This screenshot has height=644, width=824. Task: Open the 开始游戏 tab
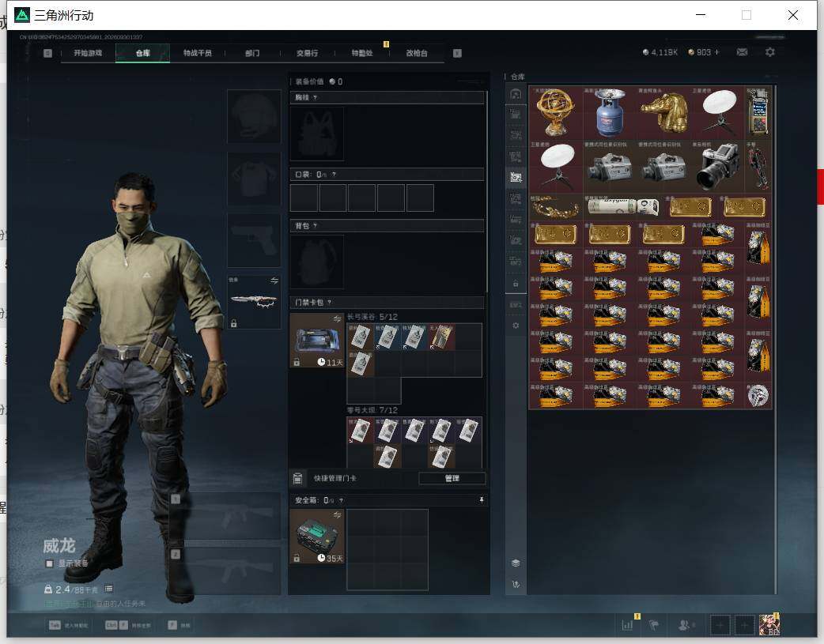tap(88, 53)
